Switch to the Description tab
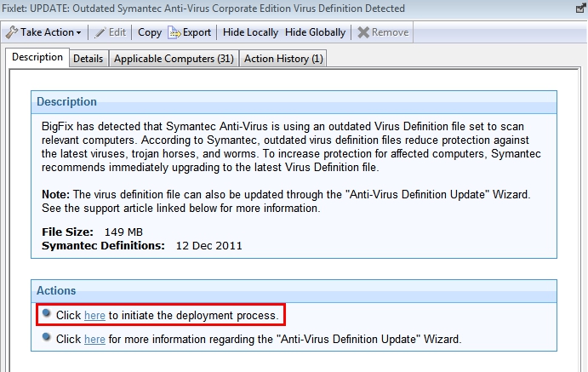Screen dimensions: 588x372 coord(37,57)
